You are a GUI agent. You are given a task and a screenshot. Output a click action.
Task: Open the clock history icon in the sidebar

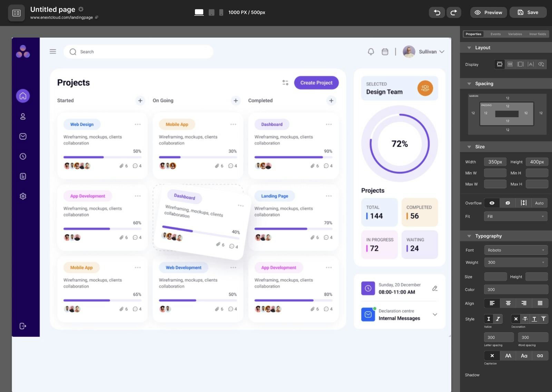tap(23, 156)
